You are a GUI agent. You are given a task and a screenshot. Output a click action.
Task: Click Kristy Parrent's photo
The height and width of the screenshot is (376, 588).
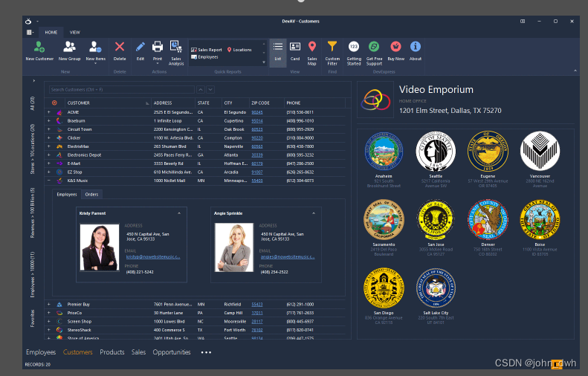pos(100,247)
